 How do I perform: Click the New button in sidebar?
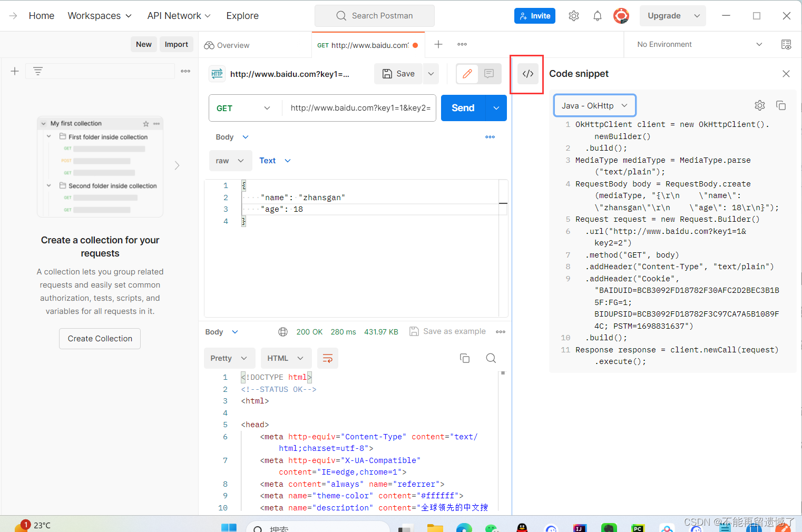tap(144, 44)
